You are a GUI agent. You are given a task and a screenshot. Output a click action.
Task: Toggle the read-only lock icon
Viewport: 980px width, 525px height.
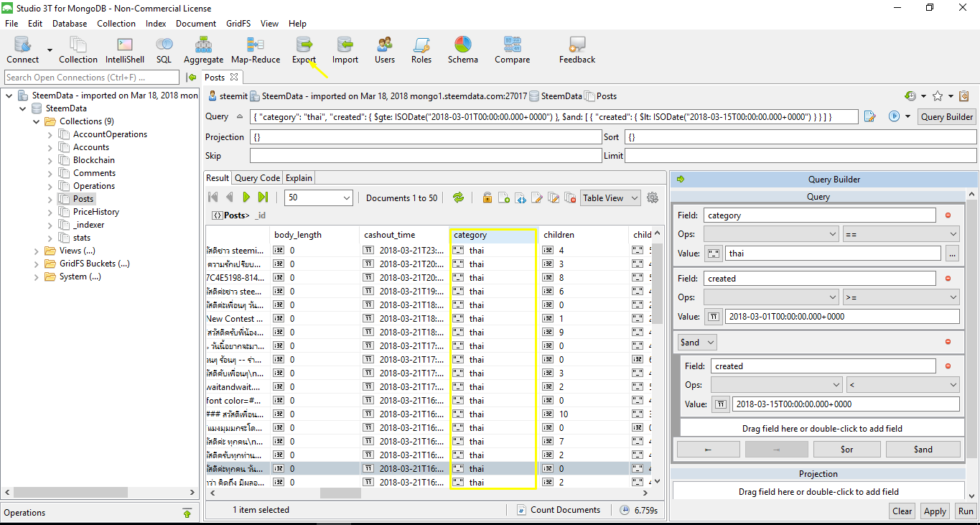tap(487, 198)
